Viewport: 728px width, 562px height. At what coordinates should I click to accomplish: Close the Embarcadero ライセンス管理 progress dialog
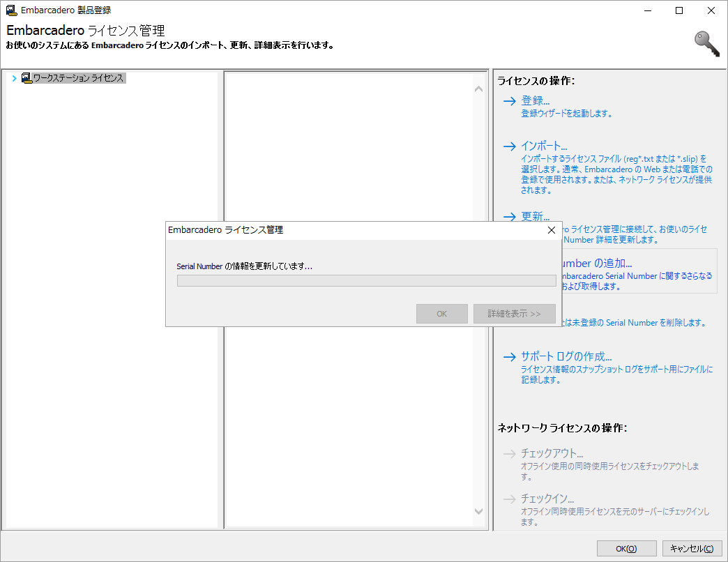tap(552, 230)
